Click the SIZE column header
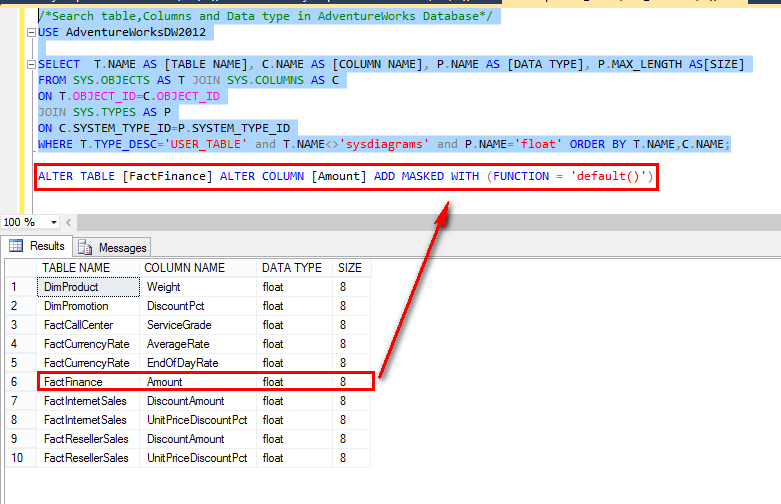This screenshot has width=781, height=504. click(352, 268)
